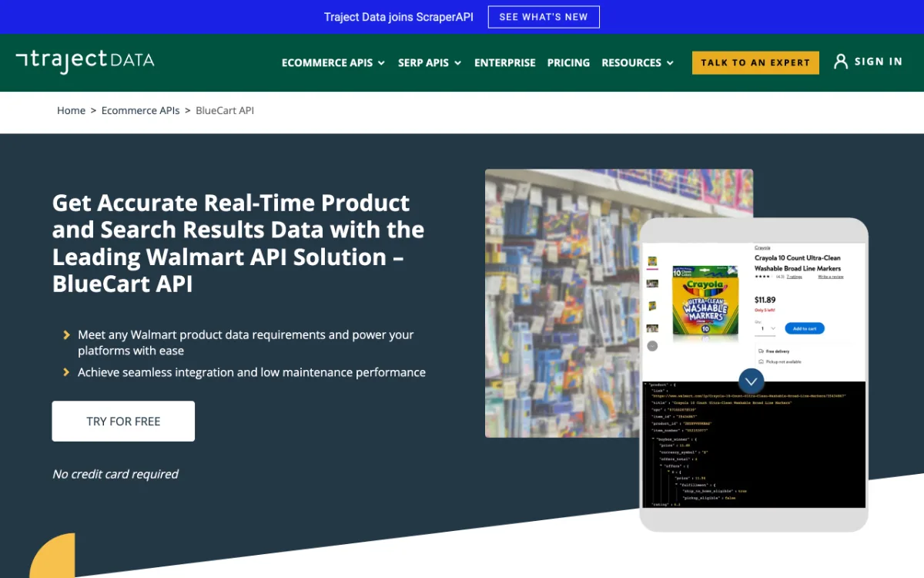Click the Crayola markers product image
The image size is (924, 578).
tap(705, 302)
